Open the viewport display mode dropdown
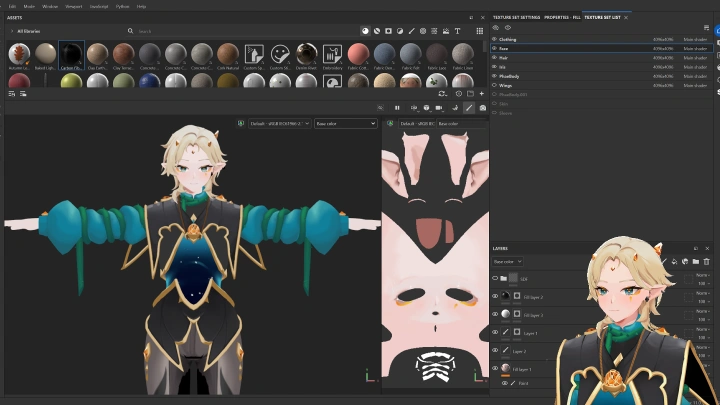 tap(414, 108)
